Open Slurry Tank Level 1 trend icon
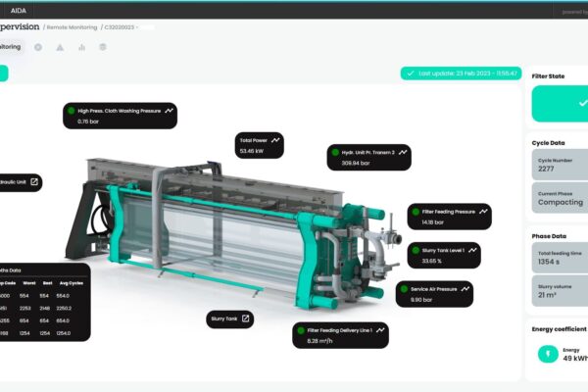588x392 pixels. [x=473, y=251]
